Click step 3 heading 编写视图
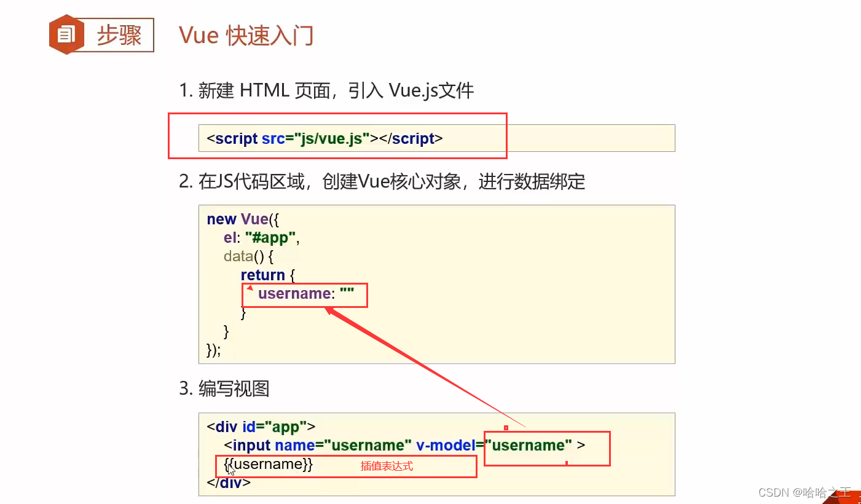The image size is (861, 504). (x=234, y=388)
